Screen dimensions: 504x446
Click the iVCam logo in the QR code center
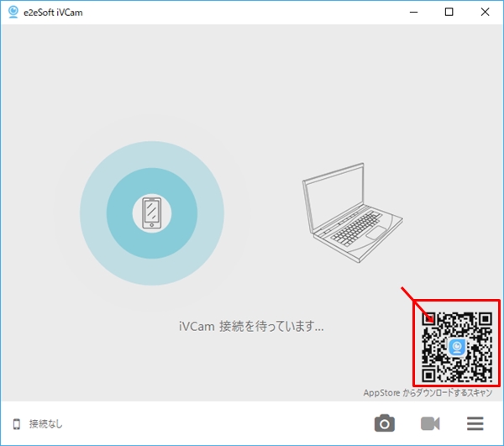(457, 347)
